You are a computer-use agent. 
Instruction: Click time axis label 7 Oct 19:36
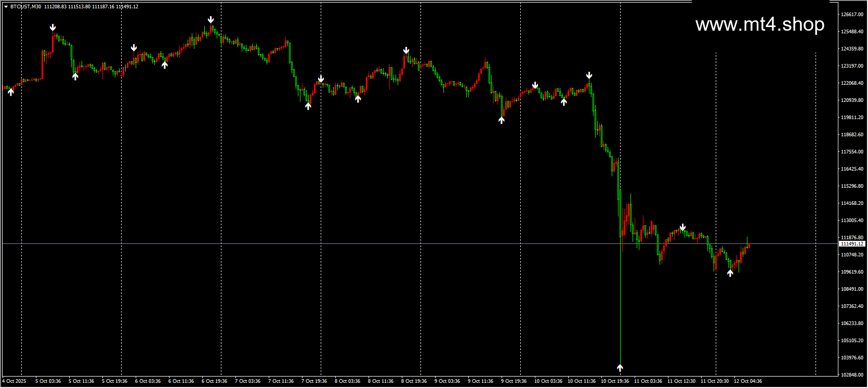coord(314,381)
